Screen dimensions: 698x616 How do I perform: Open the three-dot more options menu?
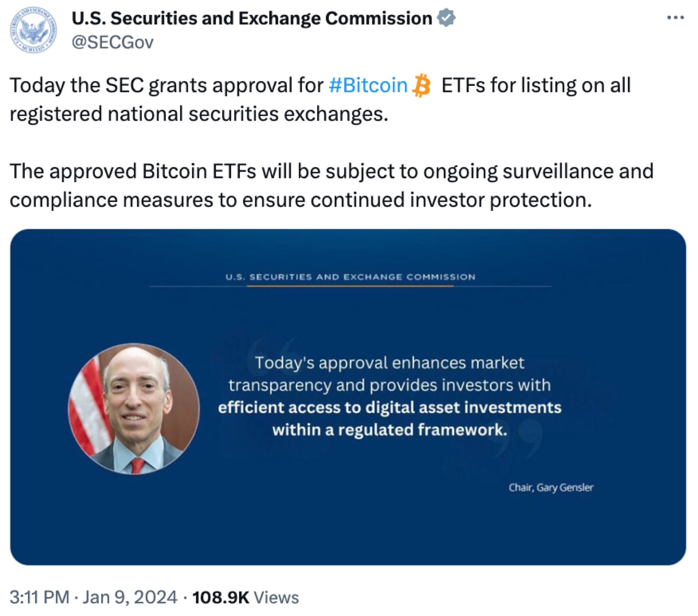[675, 18]
